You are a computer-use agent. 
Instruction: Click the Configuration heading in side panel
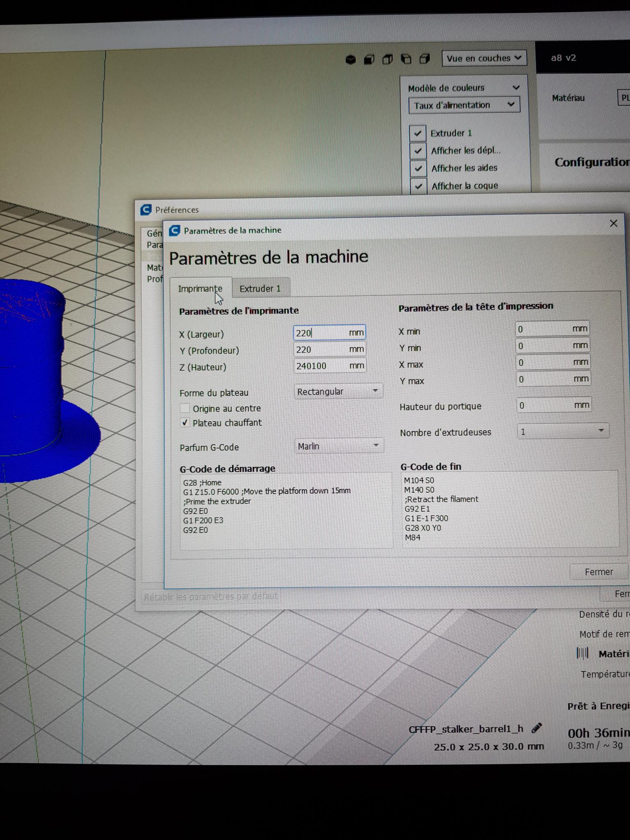(x=592, y=162)
